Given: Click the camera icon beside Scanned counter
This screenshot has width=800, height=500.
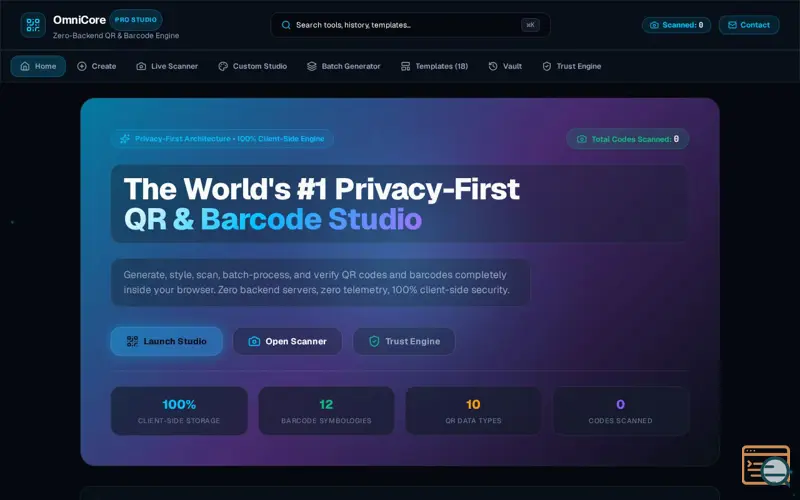Looking at the screenshot, I should pos(654,25).
